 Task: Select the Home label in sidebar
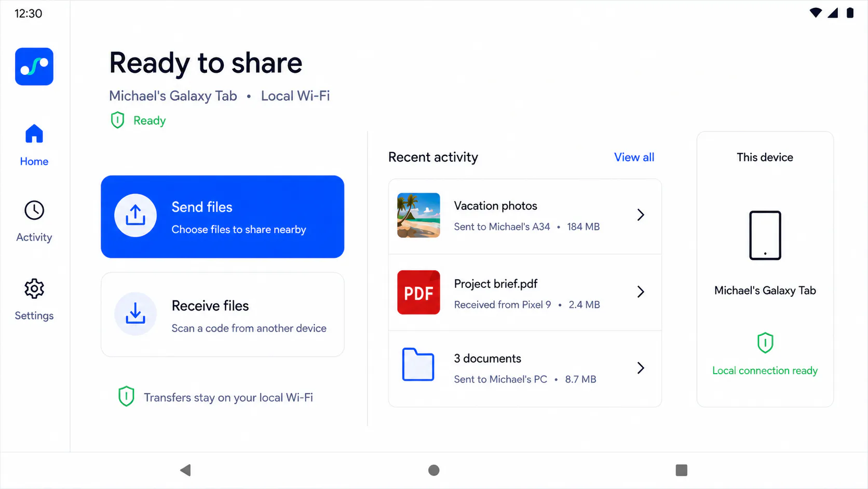34,161
